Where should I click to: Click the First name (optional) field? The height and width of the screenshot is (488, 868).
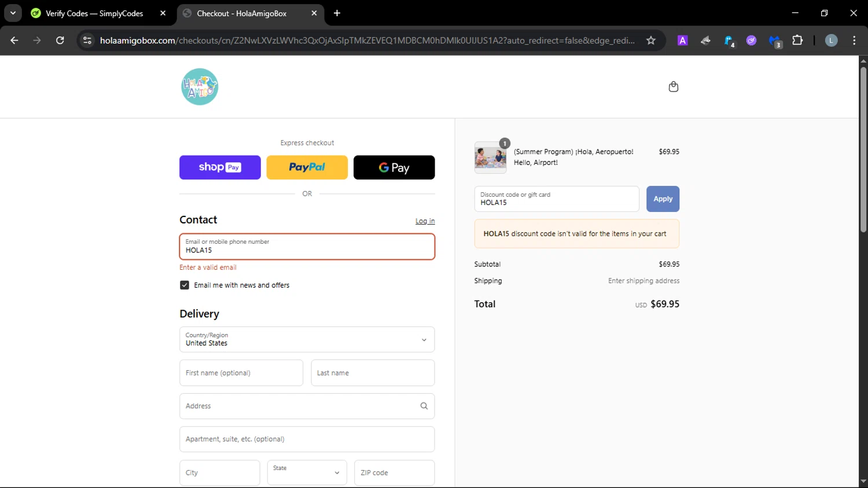241,373
